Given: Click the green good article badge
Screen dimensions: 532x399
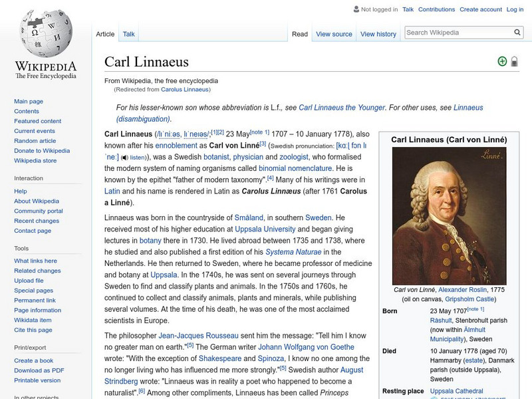Looking at the screenshot, I should click(x=502, y=62).
